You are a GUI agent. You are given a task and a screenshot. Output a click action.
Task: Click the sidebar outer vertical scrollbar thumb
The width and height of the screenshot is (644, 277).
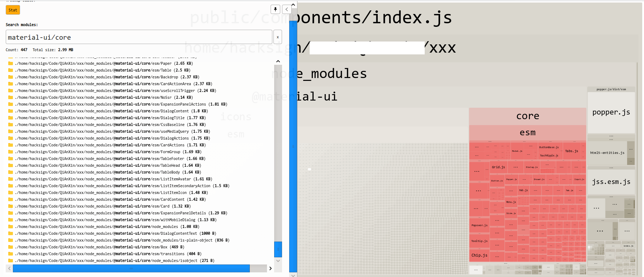[x=293, y=146]
